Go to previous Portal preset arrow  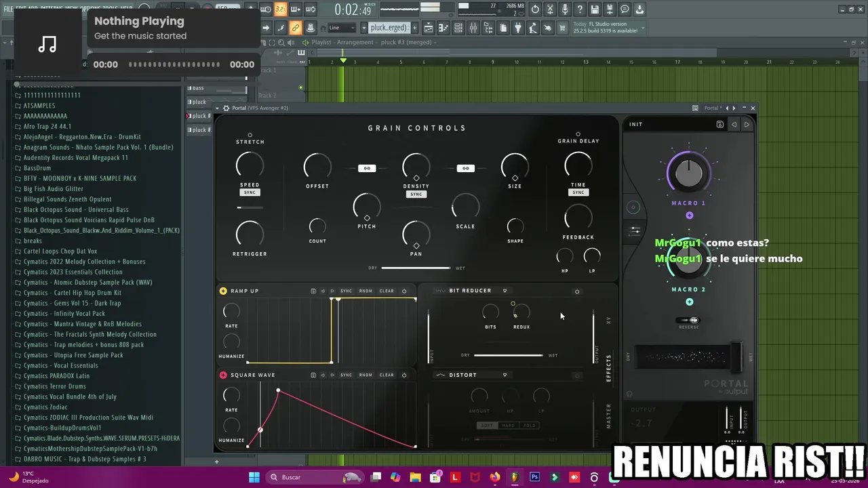[x=734, y=124]
